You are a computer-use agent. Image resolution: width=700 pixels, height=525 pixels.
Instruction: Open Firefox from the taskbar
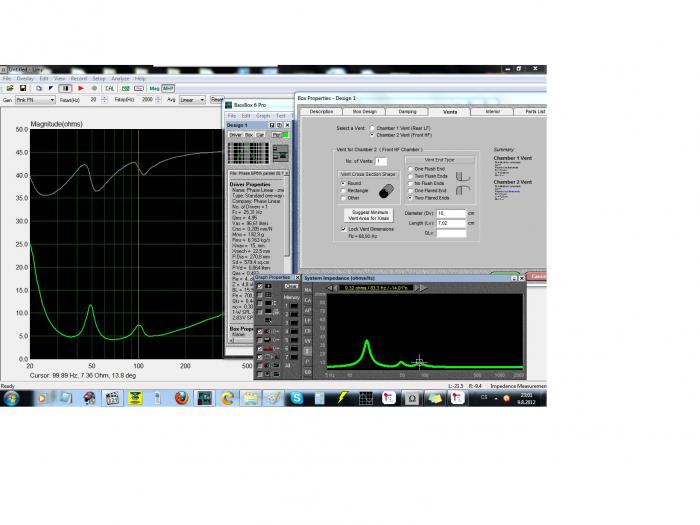click(181, 398)
